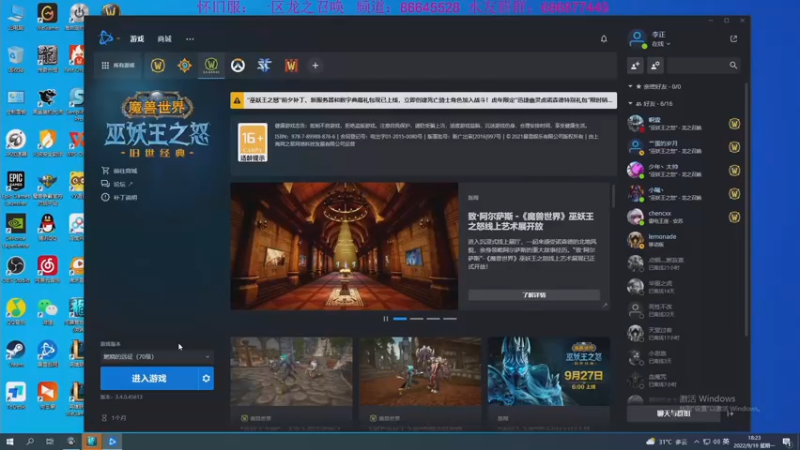Add a game to favorites bar
This screenshot has height=450, width=800.
tap(315, 65)
